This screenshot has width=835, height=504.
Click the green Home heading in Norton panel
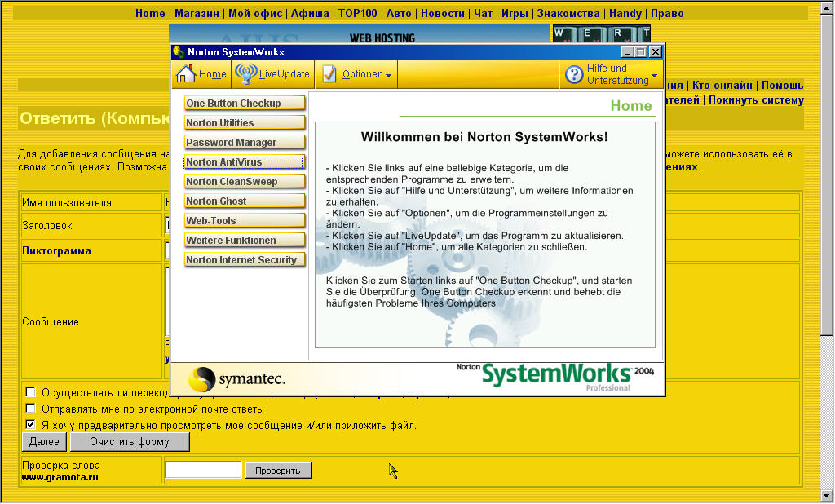pos(631,105)
